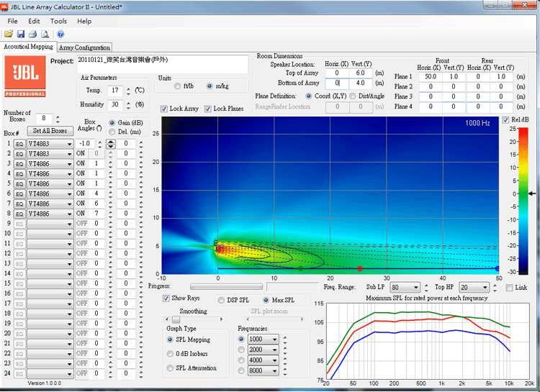This screenshot has height=392, width=540.
Task: Switch to Array Configuration tab
Action: point(84,47)
